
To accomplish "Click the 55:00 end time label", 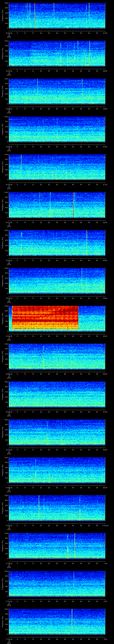I will (105, 336).
